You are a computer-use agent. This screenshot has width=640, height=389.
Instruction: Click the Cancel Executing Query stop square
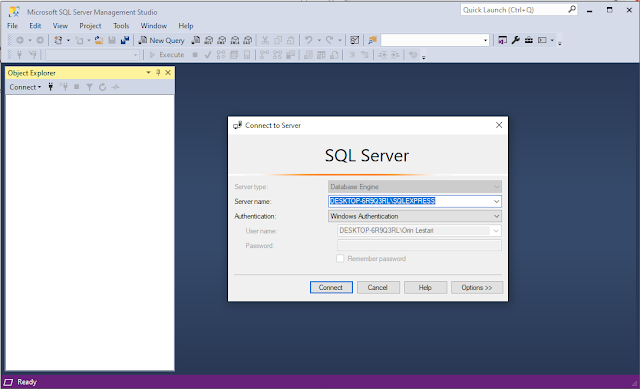point(195,55)
